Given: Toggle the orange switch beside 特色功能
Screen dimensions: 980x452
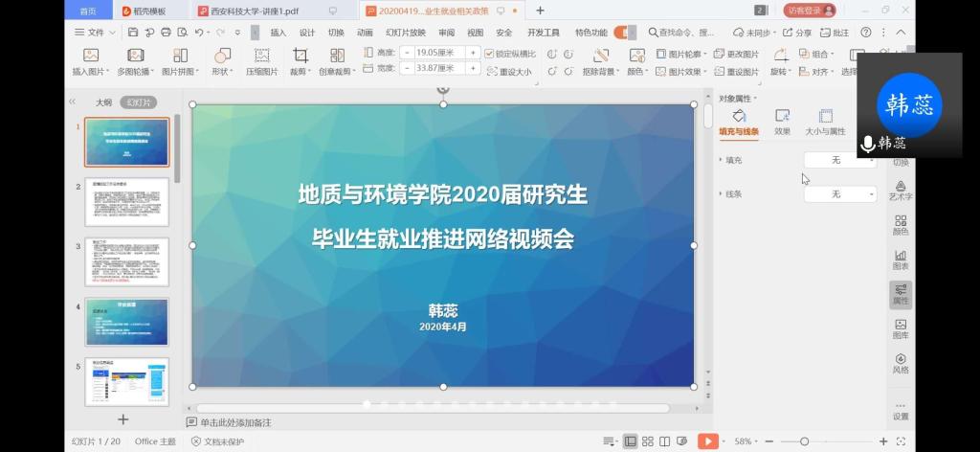Looking at the screenshot, I should pos(625,32).
